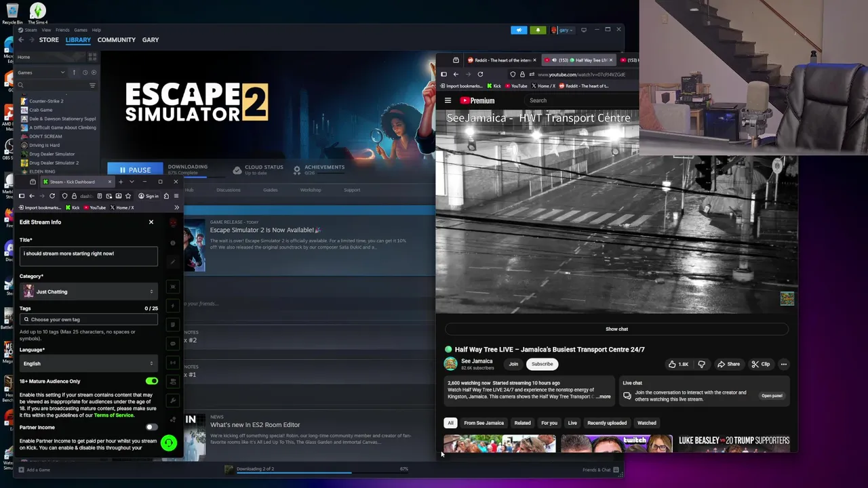Select ELDEN RING in Steam library

click(42, 171)
